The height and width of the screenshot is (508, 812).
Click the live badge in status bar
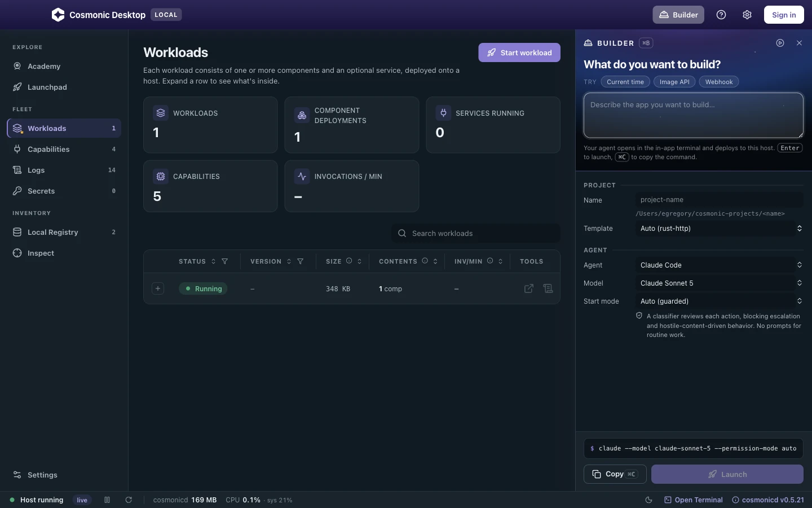coord(82,500)
